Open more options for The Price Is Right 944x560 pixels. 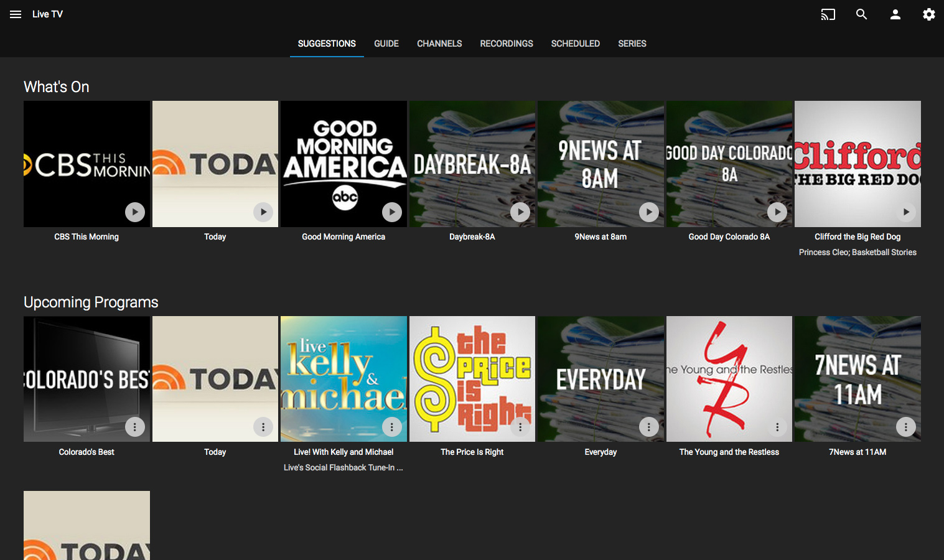(x=520, y=427)
